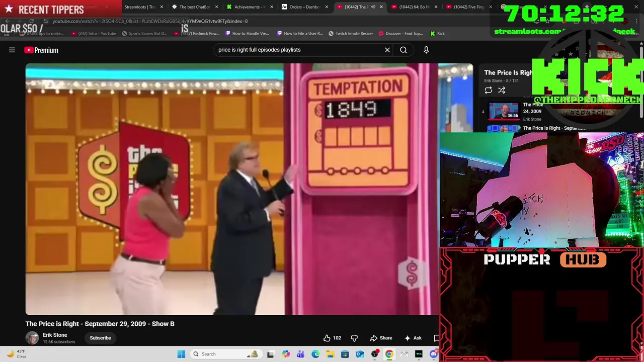Image resolution: width=644 pixels, height=362 pixels.
Task: Clear the search text with the X
Action: [387, 50]
